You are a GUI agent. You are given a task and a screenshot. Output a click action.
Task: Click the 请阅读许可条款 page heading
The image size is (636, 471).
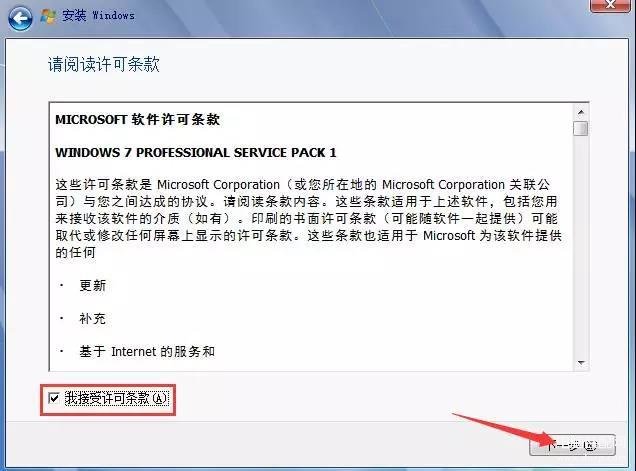click(104, 65)
